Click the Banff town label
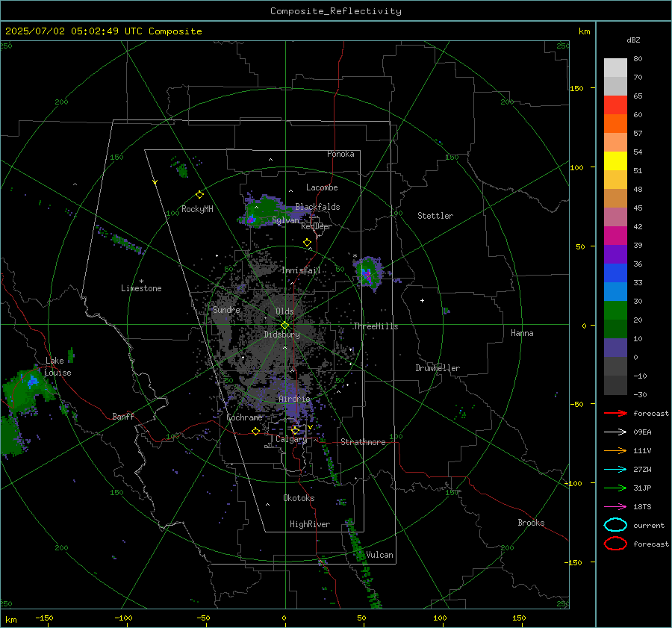The width and height of the screenshot is (672, 628). pos(123,416)
